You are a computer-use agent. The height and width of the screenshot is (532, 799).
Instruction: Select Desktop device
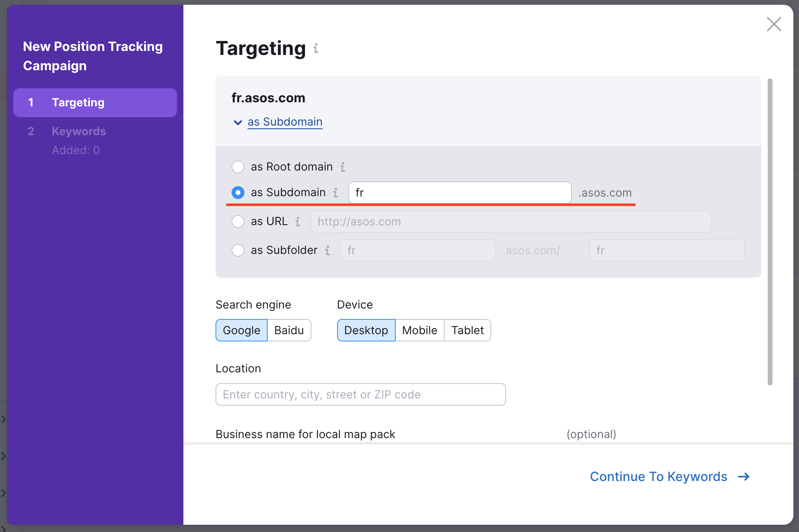[x=366, y=330]
